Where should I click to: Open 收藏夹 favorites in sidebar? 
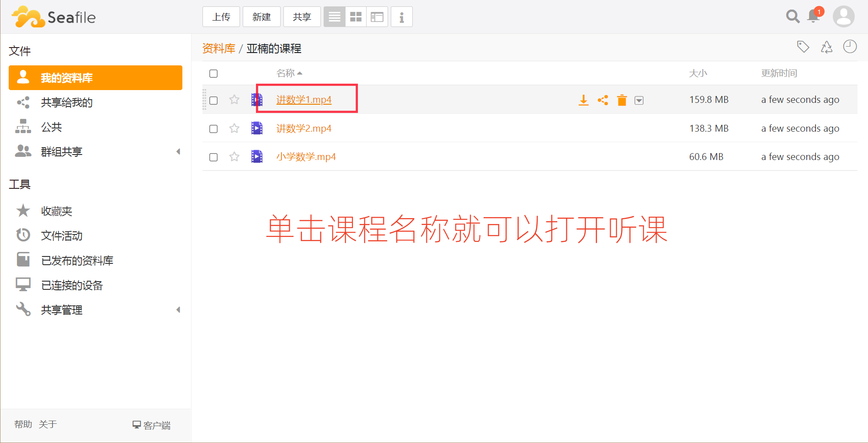(57, 211)
